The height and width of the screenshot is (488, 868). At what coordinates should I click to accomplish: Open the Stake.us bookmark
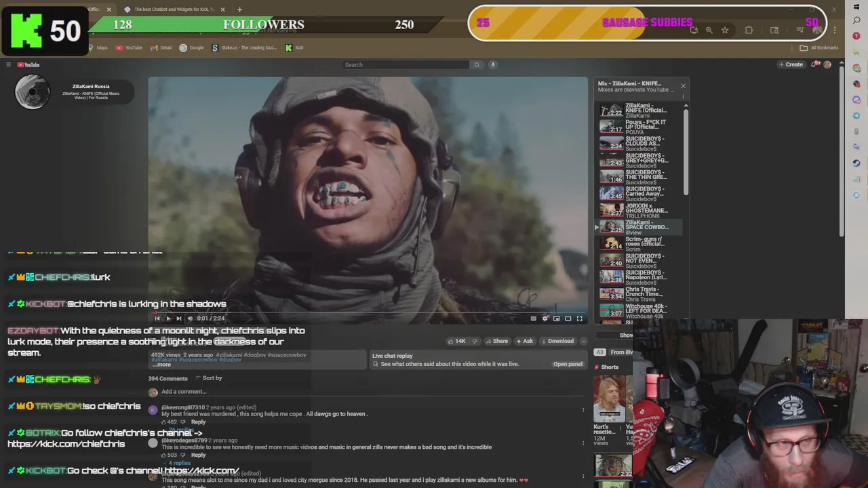[x=244, y=48]
